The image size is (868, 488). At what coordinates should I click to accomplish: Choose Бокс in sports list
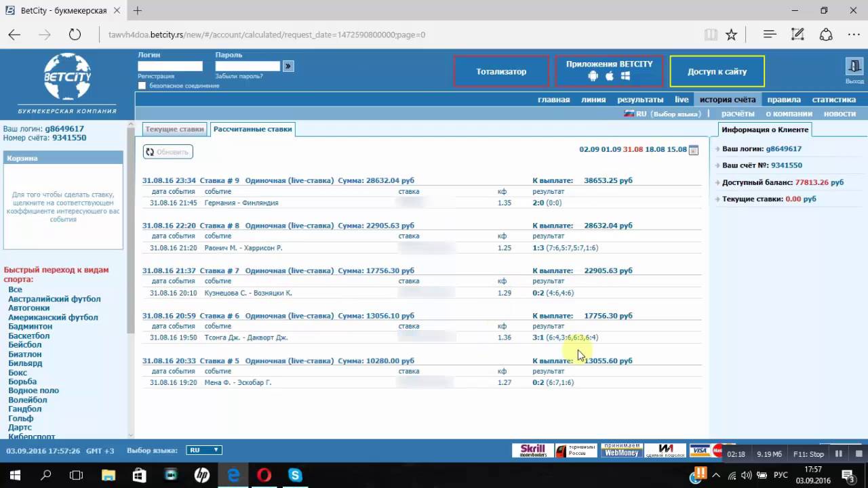point(18,372)
